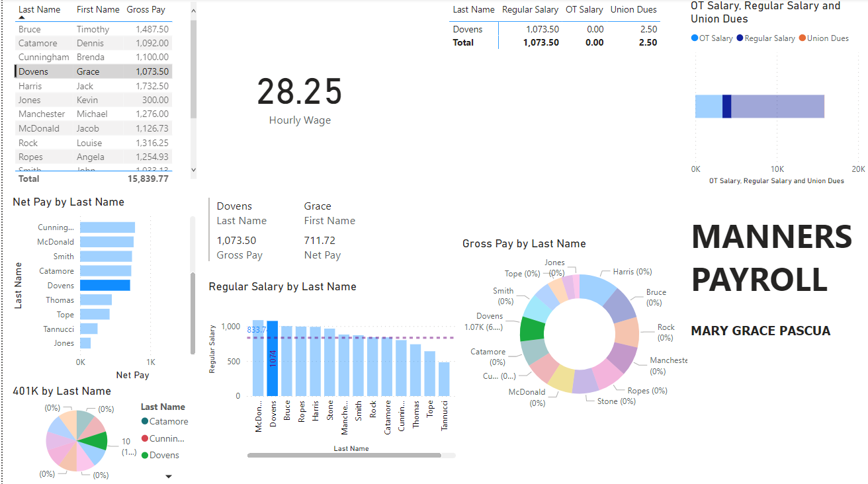The height and width of the screenshot is (484, 868).
Task: Click the Bruce column in Regular Salary chart
Action: pos(286,361)
